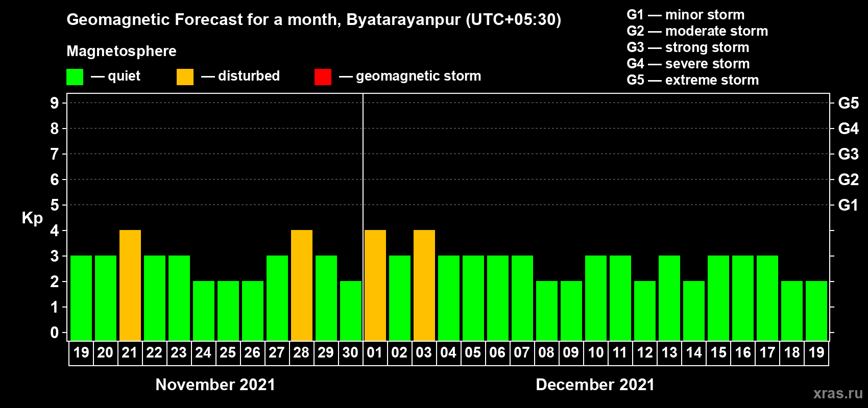
Task: Click the date label 22 in November
Action: pyautogui.click(x=154, y=353)
